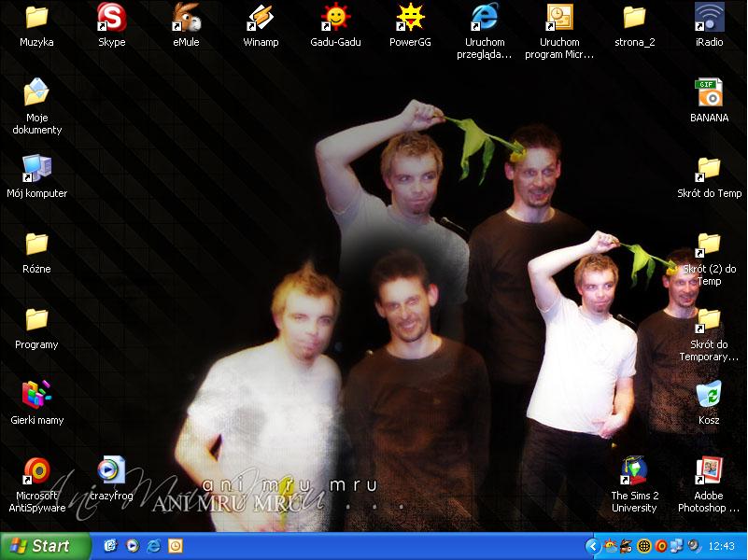Open the Skype desktop shortcut

click(x=112, y=25)
